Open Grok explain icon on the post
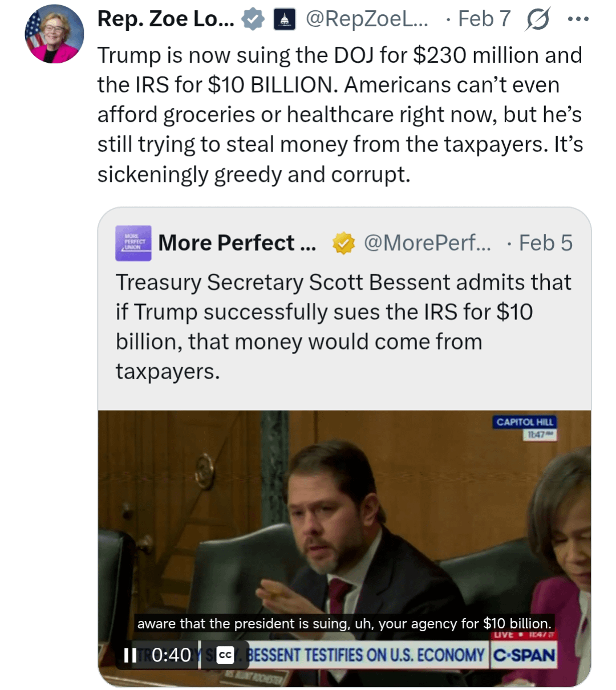The width and height of the screenshot is (616, 690). (538, 20)
